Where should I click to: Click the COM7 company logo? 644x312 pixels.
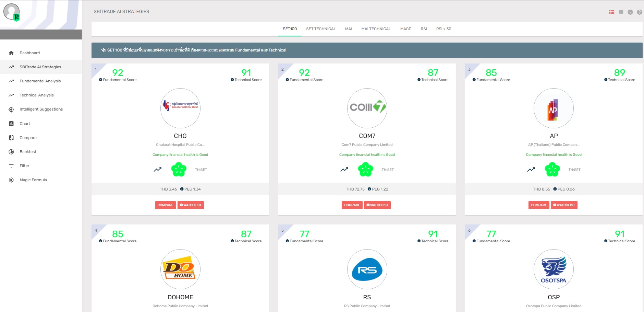point(367,108)
